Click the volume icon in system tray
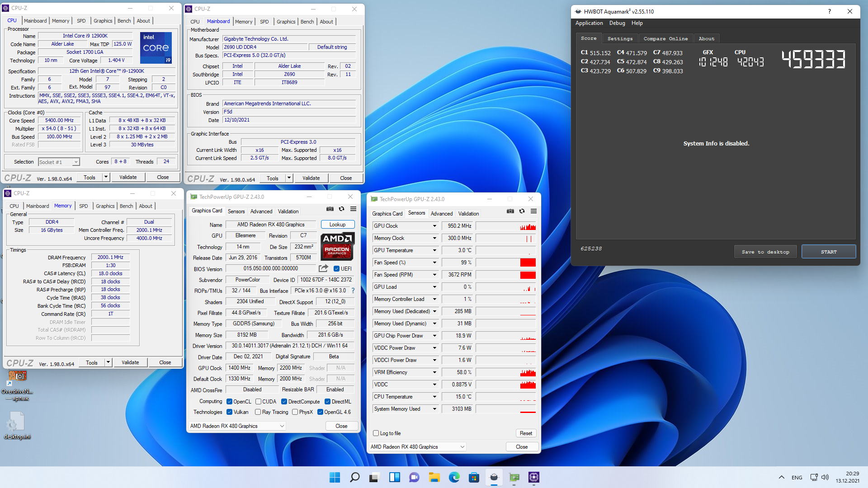868x488 pixels. tap(825, 477)
